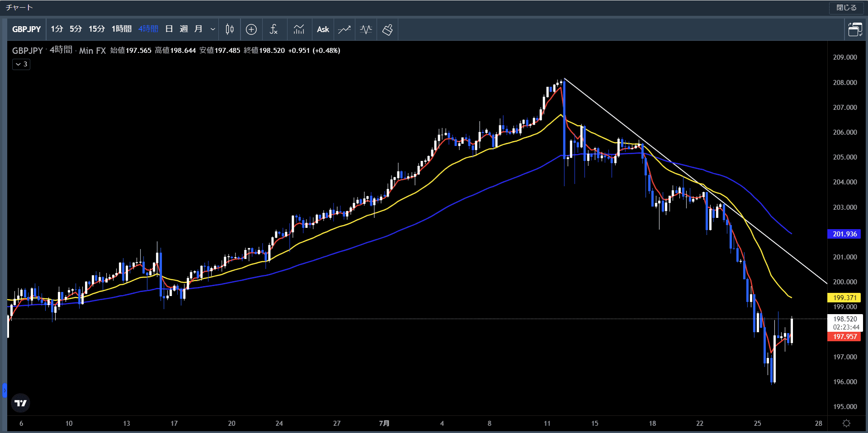The image size is (868, 433).
Task: Click the detach window icon
Action: [855, 29]
